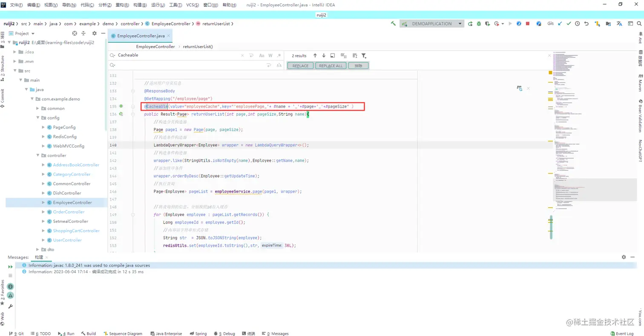
Task: Collapse the src folder
Action: click(15, 71)
